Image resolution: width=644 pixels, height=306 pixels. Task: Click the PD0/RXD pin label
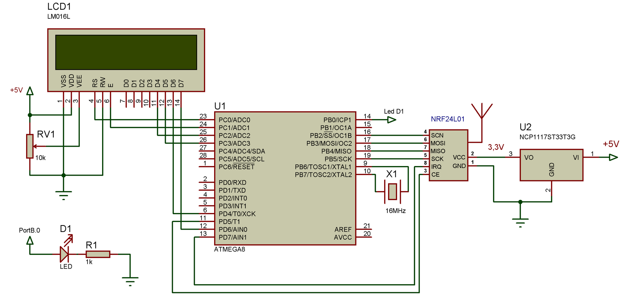point(232,183)
